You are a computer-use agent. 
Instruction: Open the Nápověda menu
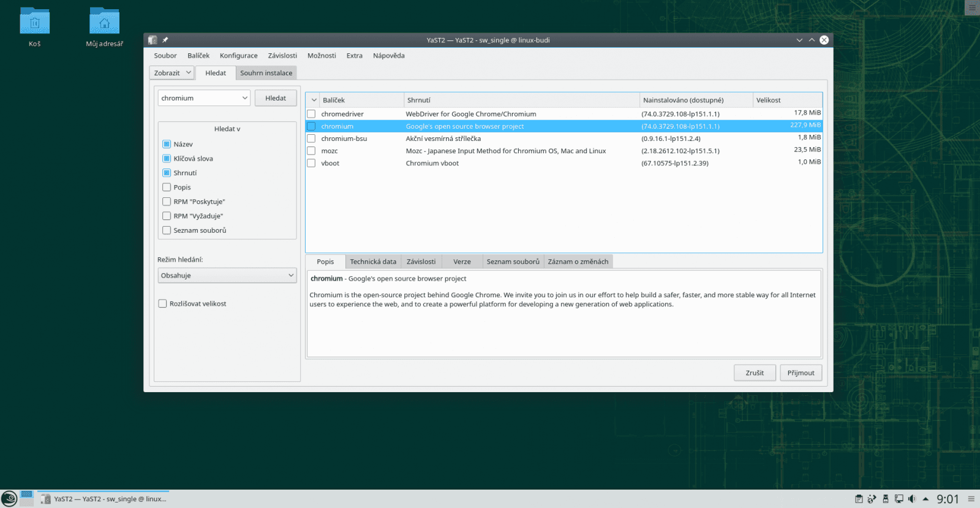pos(389,56)
